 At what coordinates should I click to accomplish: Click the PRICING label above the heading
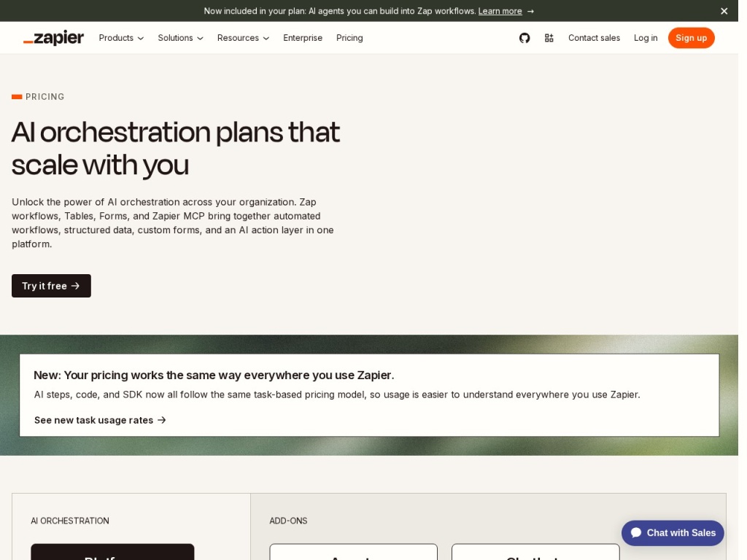45,98
